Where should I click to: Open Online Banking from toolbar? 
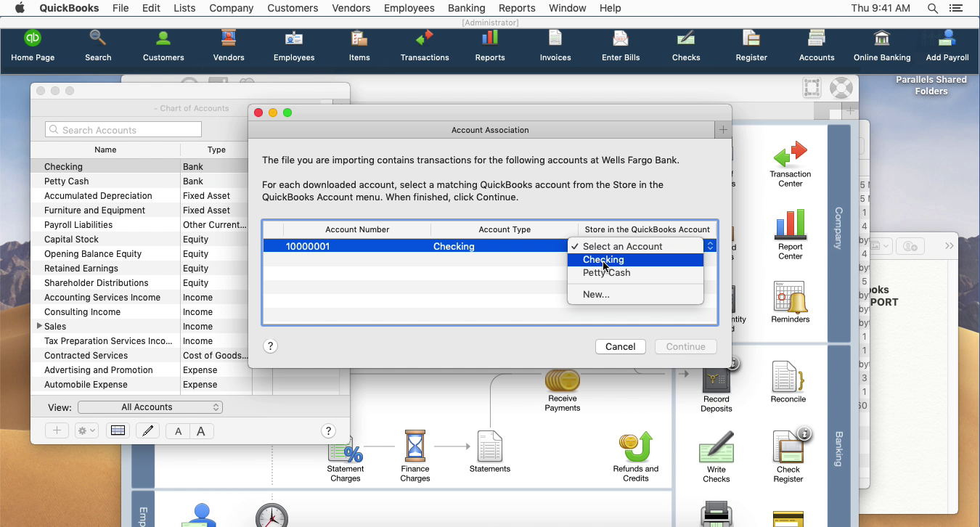[882, 46]
